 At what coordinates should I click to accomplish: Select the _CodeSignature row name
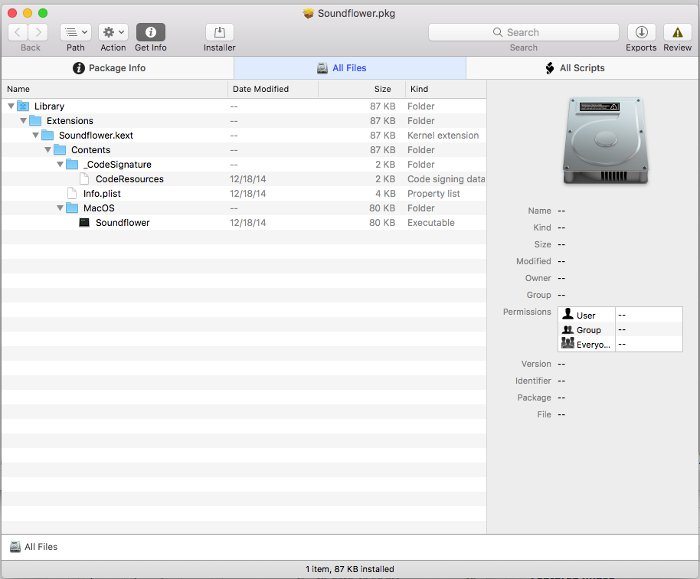[x=117, y=164]
